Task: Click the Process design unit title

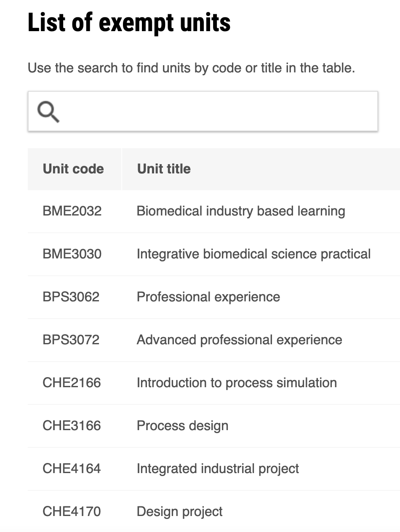Action: (x=182, y=426)
